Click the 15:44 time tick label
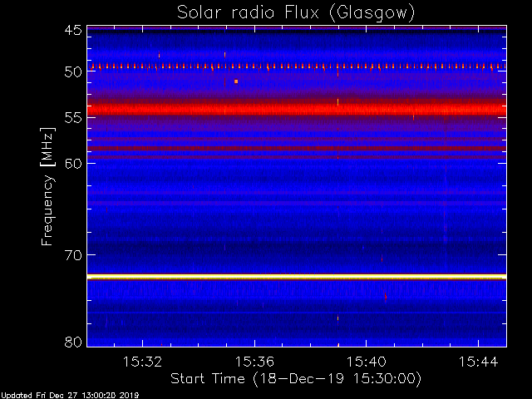 click(479, 362)
